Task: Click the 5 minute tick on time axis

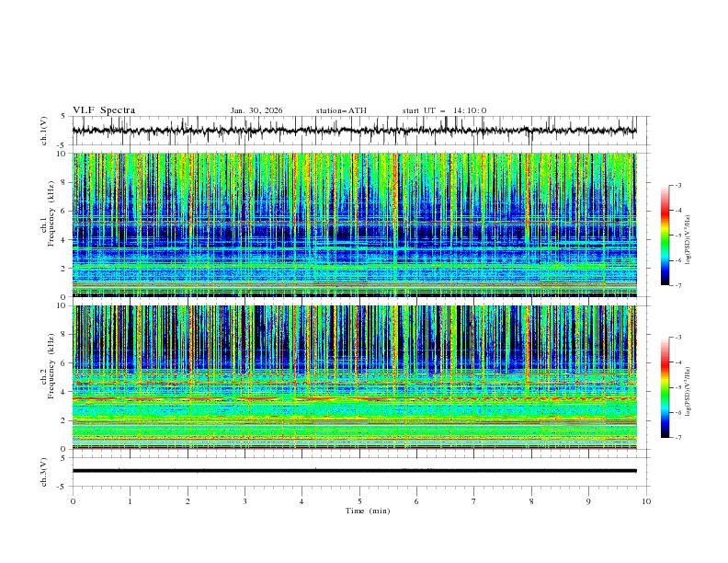Action: click(x=359, y=501)
